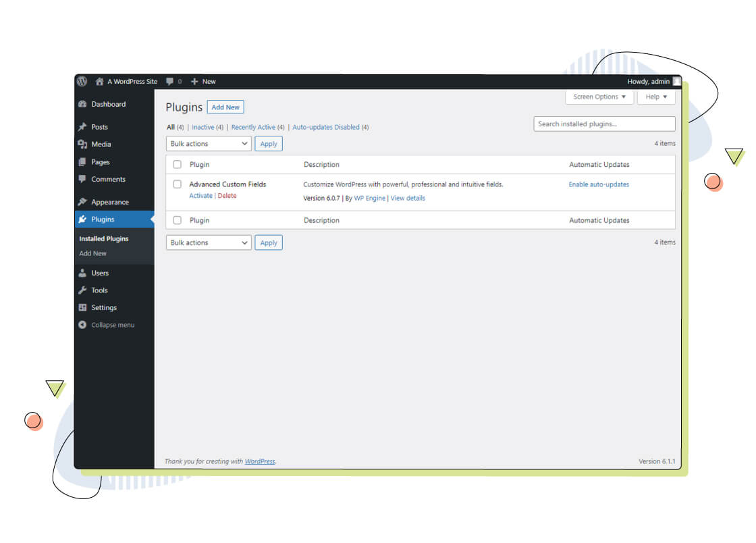This screenshot has height=543, width=756.
Task: Click the home icon beside site name
Action: click(99, 82)
